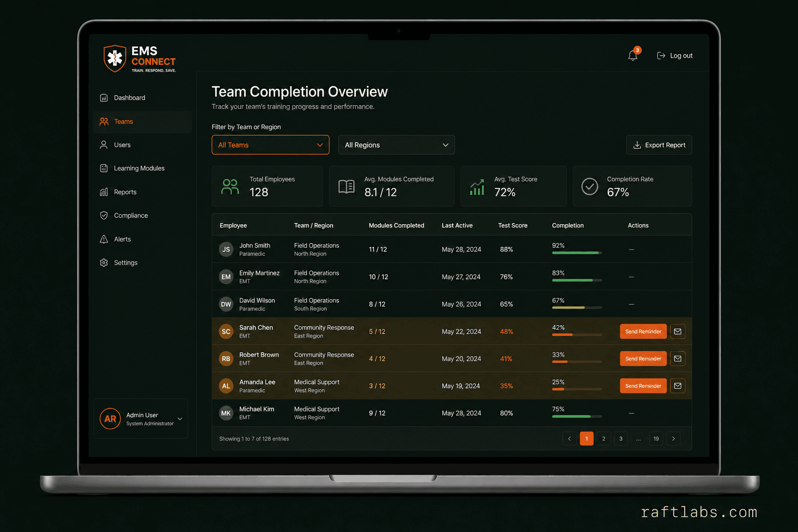Click Amanda Lee's 25% completion bar

point(577,389)
